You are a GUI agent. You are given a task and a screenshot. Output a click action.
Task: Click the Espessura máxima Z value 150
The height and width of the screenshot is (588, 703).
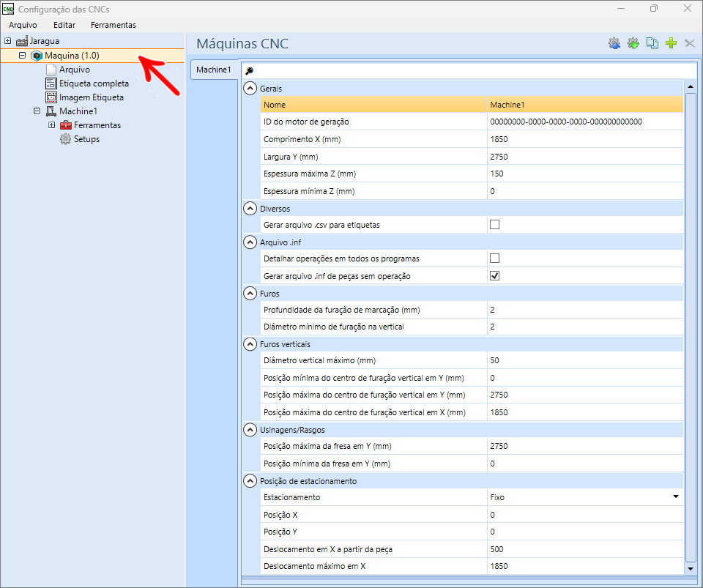585,174
